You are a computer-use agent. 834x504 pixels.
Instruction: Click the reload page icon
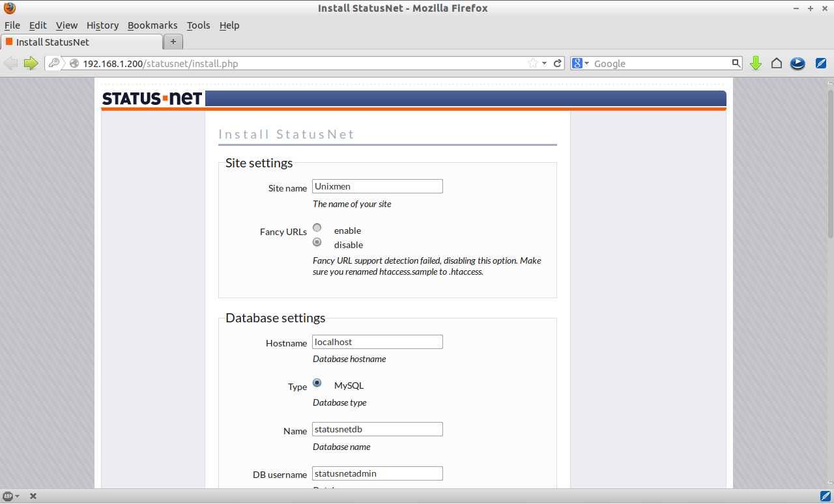coord(558,63)
